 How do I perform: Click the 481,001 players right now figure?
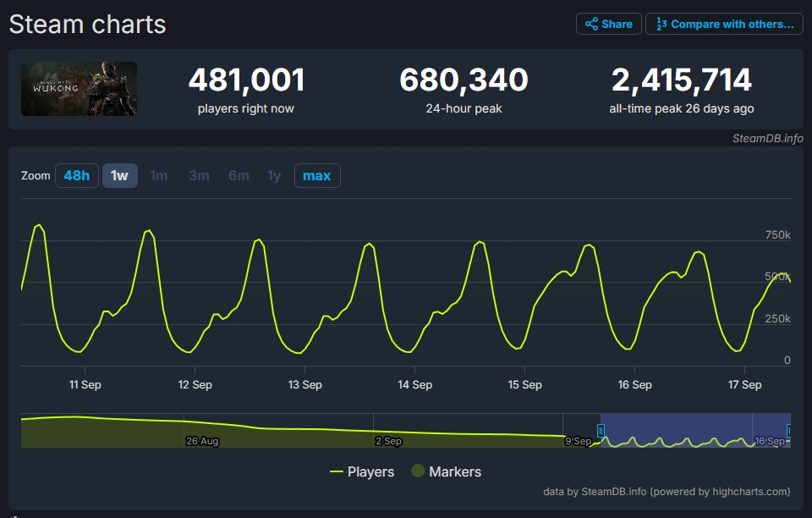pos(246,80)
